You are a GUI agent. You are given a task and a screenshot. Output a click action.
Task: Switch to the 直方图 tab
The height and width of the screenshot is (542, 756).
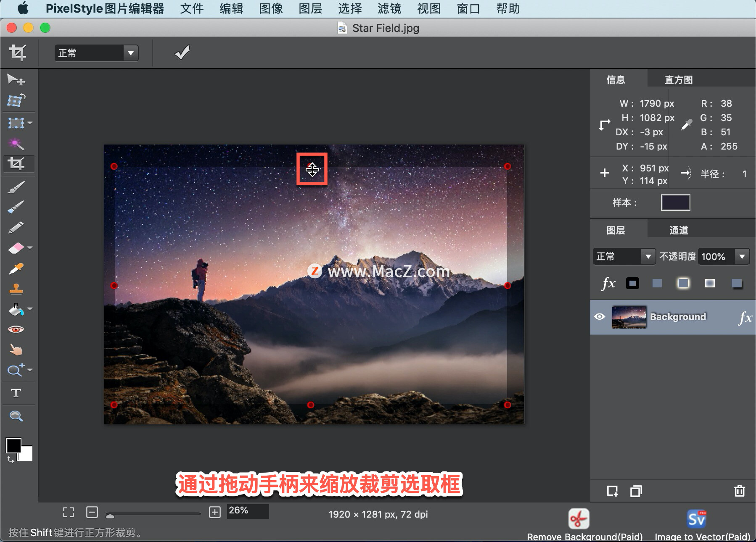pos(677,79)
